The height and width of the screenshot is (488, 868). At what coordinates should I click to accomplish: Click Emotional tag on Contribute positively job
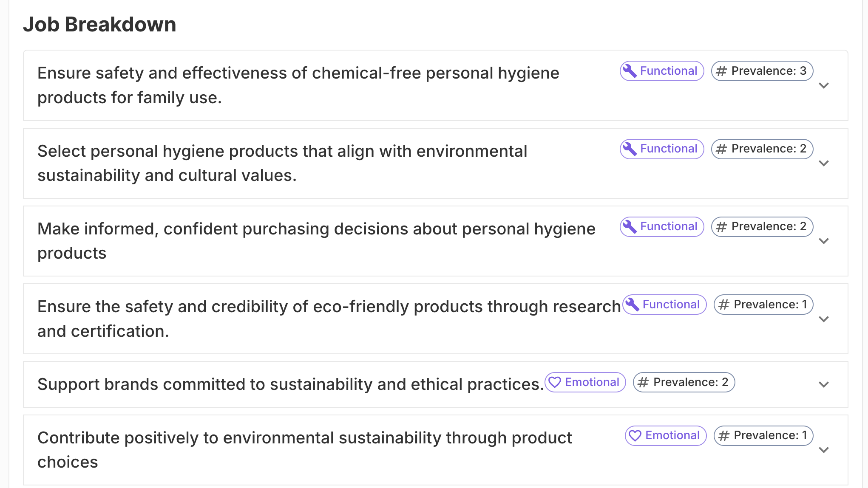(666, 436)
